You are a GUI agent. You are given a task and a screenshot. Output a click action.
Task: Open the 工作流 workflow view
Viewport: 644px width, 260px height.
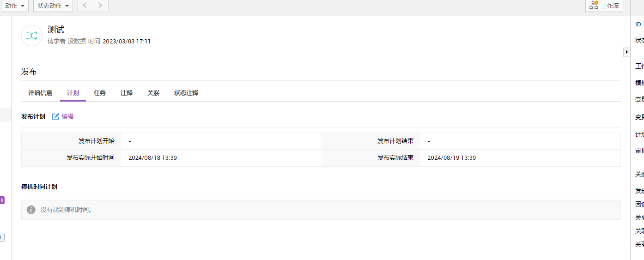pos(604,6)
